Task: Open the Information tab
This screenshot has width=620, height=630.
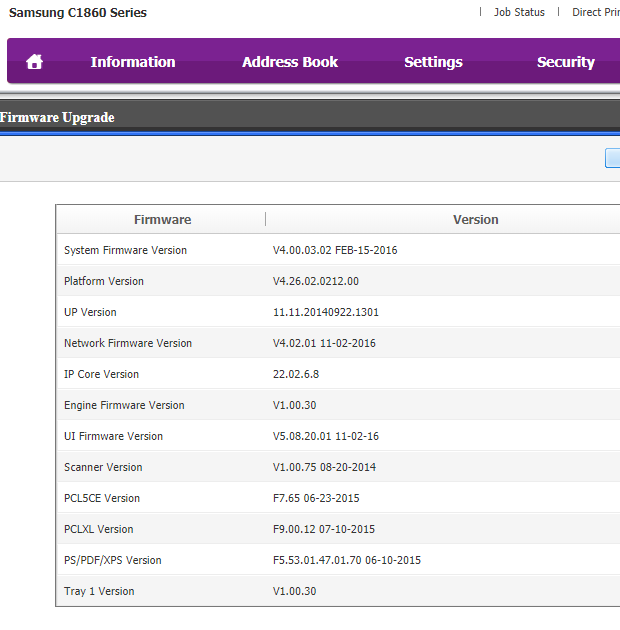Action: [133, 62]
